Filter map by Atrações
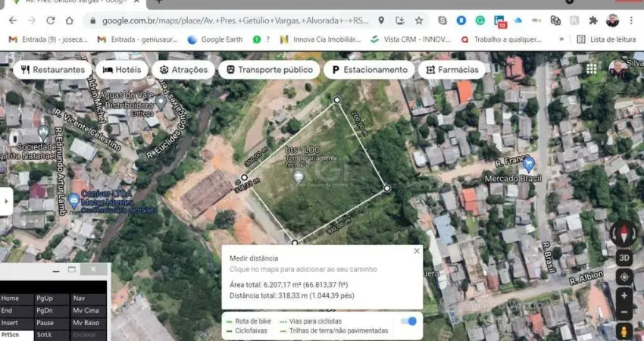644x341 pixels. [183, 70]
